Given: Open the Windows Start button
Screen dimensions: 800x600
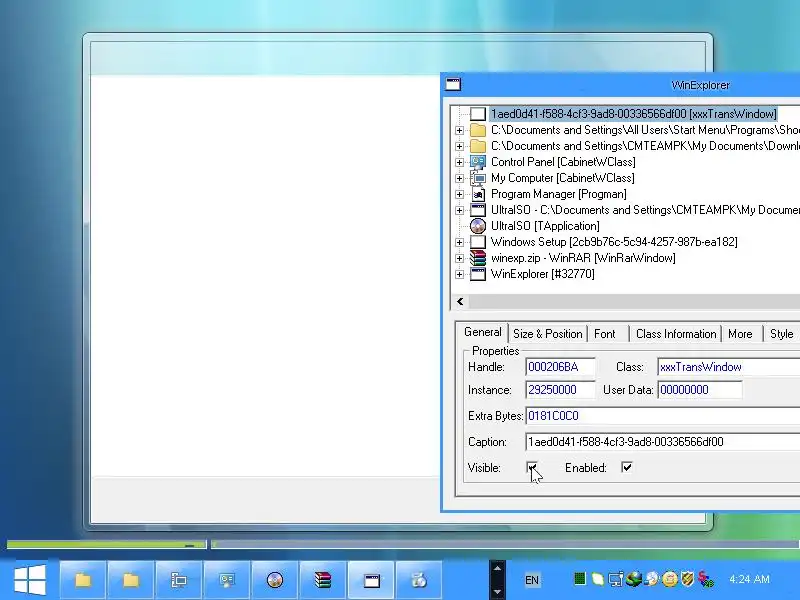Looking at the screenshot, I should [x=30, y=580].
